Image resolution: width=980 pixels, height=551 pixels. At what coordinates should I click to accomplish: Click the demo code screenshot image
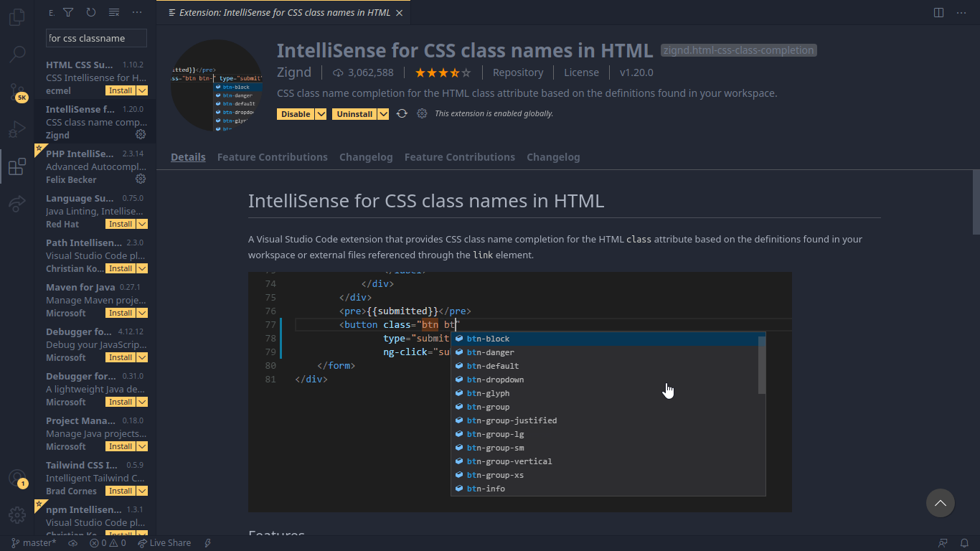520,392
